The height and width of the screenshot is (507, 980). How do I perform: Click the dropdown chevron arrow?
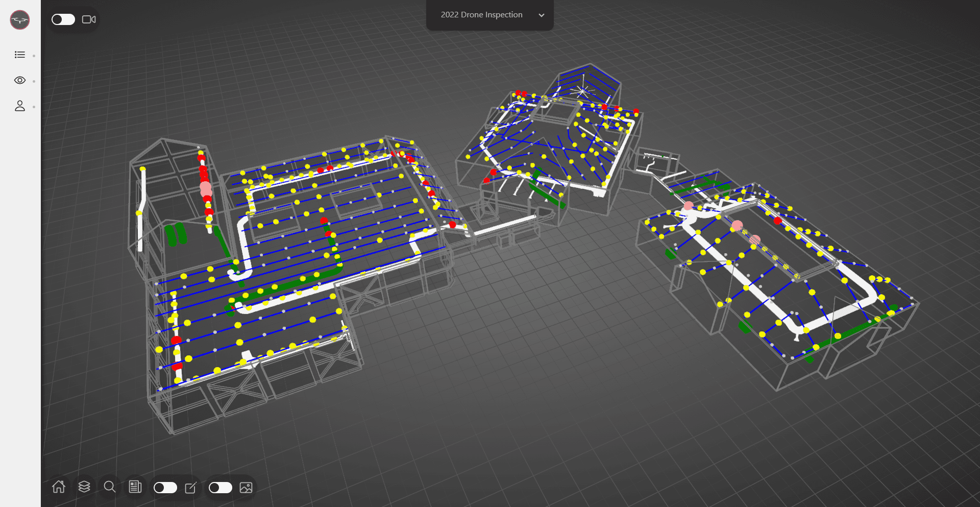[x=542, y=15]
